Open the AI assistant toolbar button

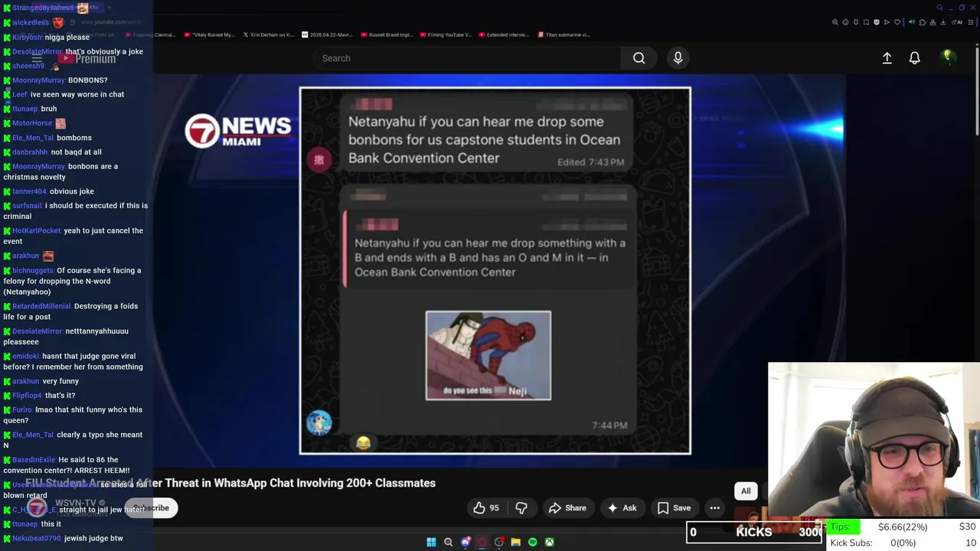[957, 22]
